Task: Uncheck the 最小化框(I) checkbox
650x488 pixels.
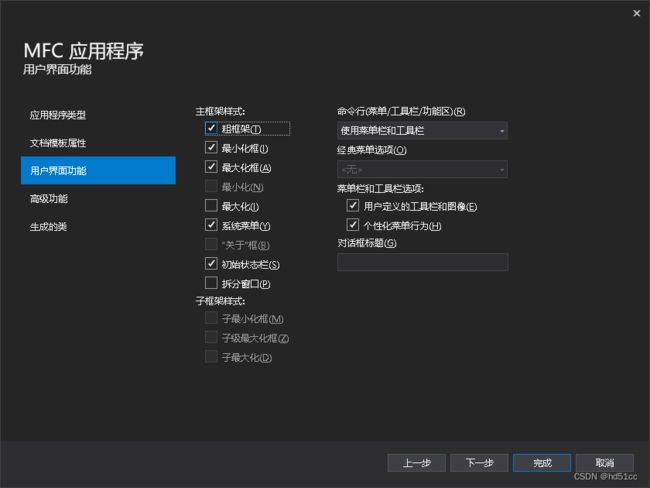Action: coord(211,148)
